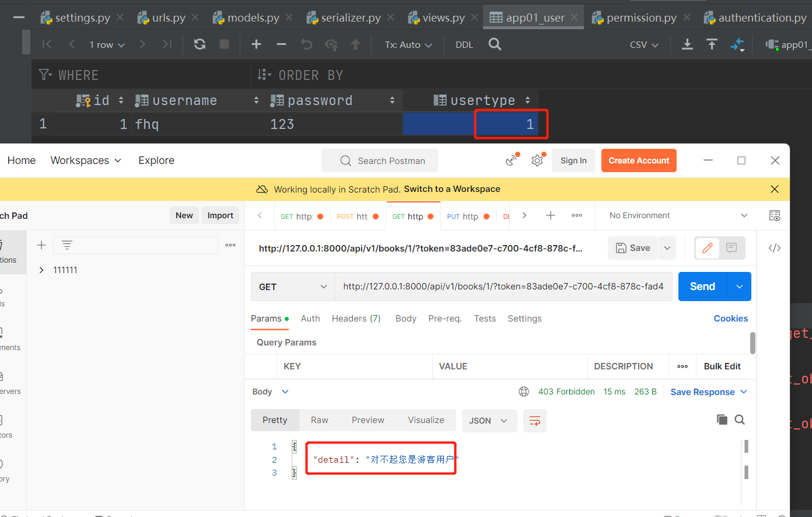Click the import data upload icon
Image resolution: width=812 pixels, height=517 pixels.
(x=712, y=44)
